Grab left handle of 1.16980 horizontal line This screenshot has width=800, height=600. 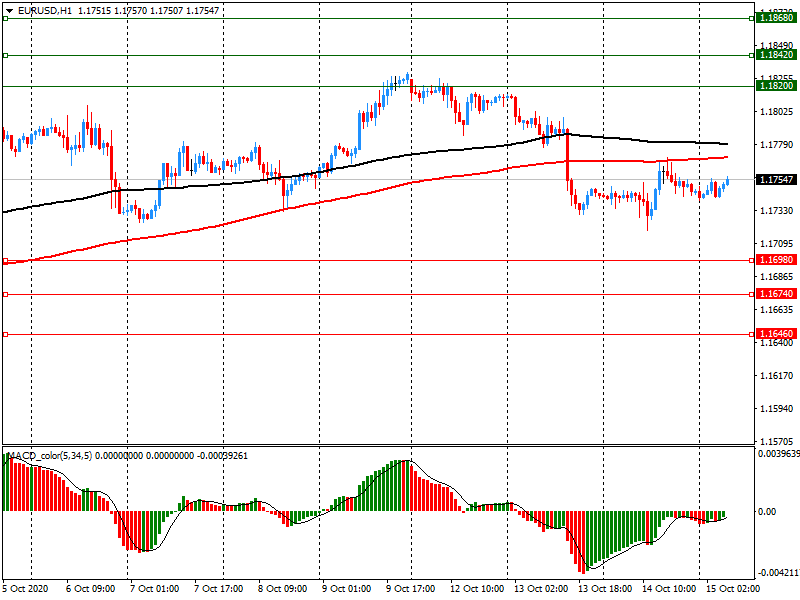click(6, 261)
